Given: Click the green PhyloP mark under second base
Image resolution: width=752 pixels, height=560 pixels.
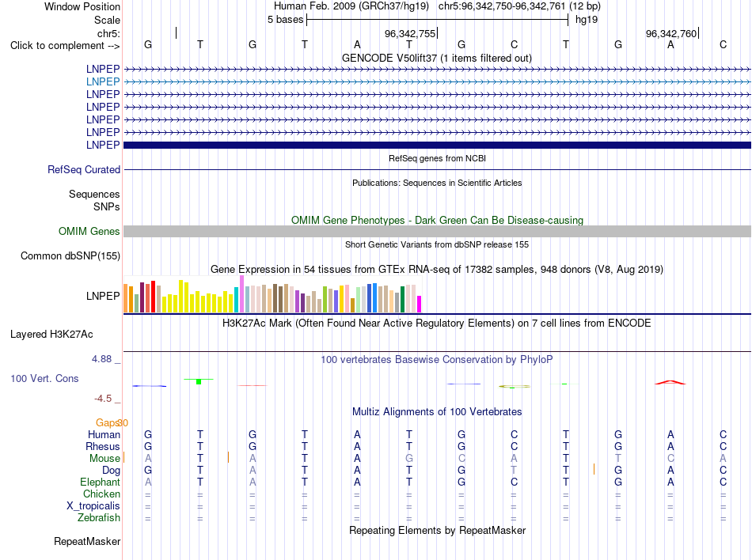Looking at the screenshot, I should pyautogui.click(x=199, y=381).
